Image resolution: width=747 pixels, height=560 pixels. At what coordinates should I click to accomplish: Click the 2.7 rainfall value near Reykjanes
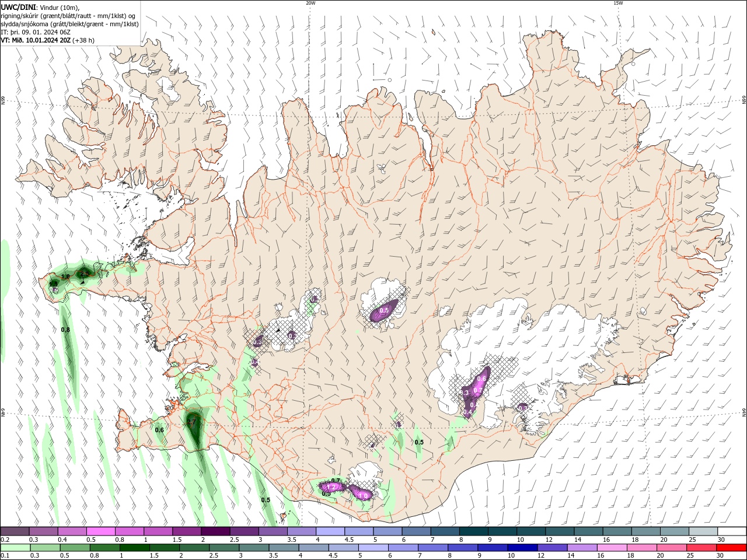tap(191, 422)
